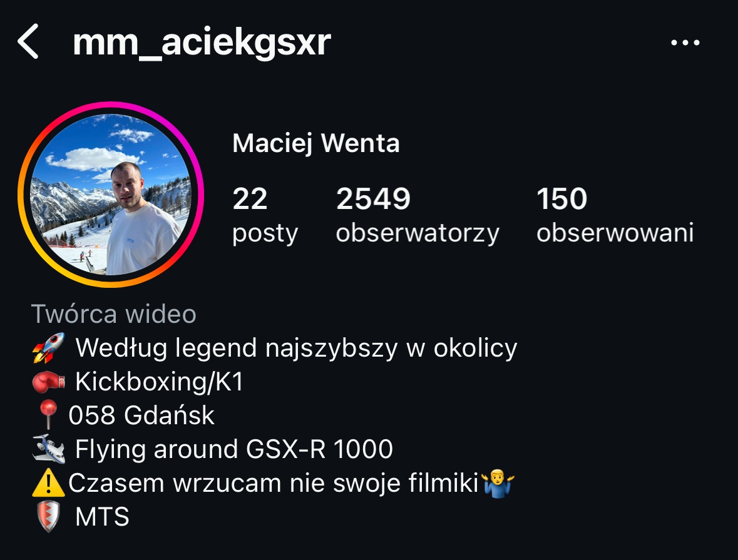738x560 pixels.
Task: Open the 150 obserwowani following list
Action: [615, 215]
